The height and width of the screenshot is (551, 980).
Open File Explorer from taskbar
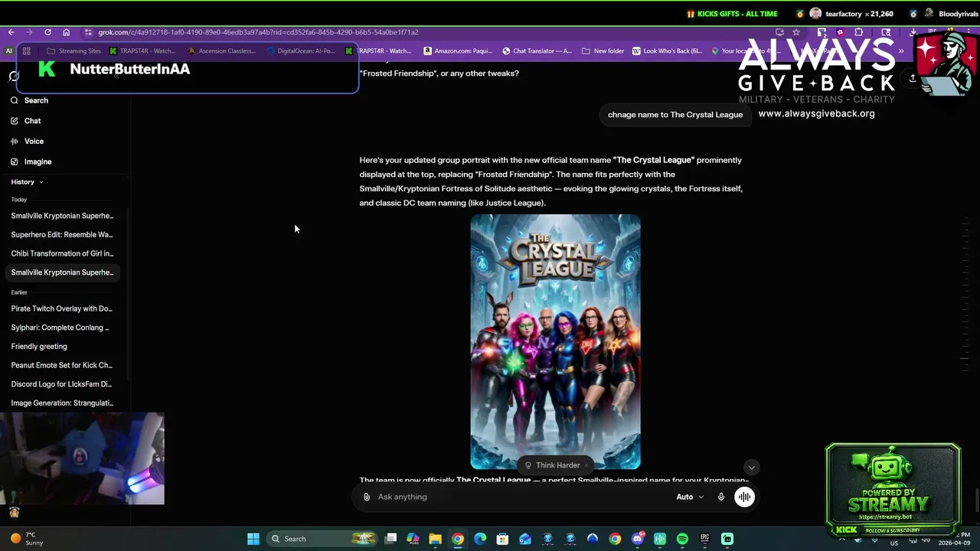tap(435, 539)
